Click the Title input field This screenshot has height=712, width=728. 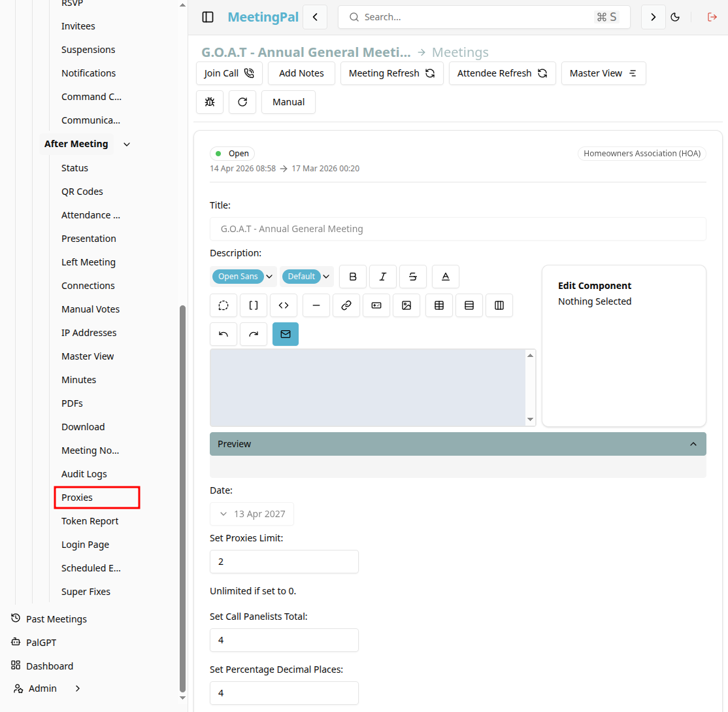[x=458, y=229]
